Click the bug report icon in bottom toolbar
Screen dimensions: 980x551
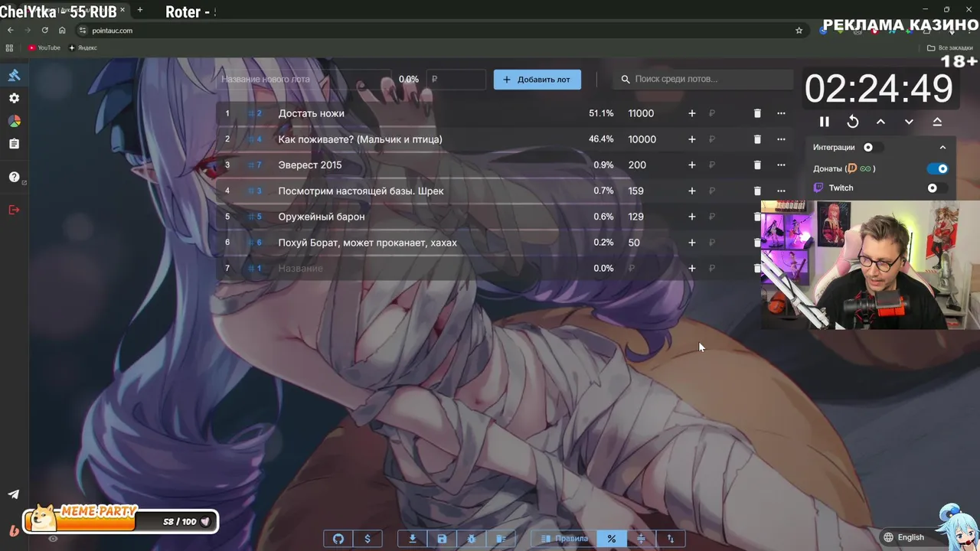tap(471, 539)
